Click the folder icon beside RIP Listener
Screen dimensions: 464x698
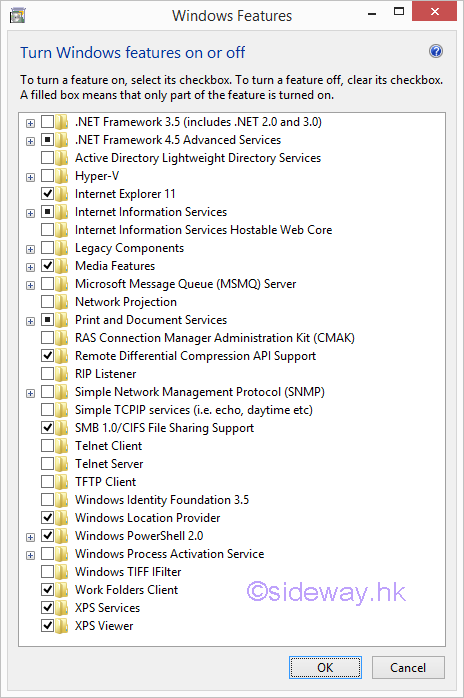pyautogui.click(x=62, y=373)
